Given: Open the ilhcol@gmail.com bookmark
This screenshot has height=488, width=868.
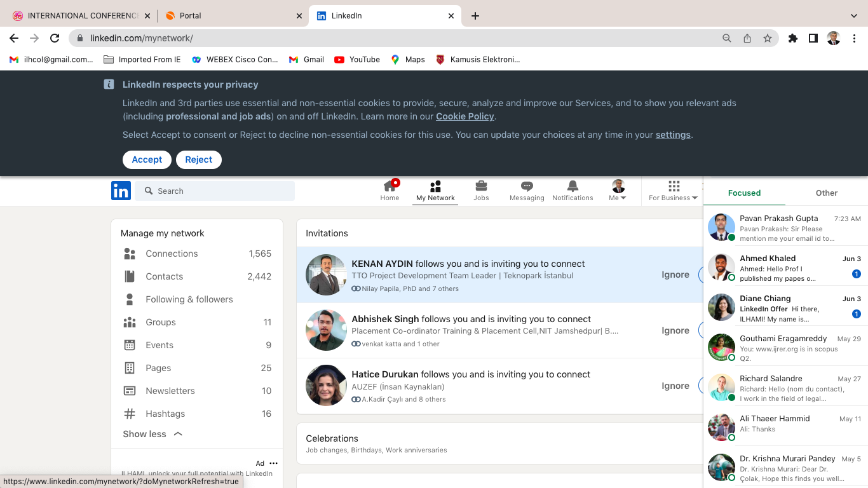Looking at the screenshot, I should point(51,60).
